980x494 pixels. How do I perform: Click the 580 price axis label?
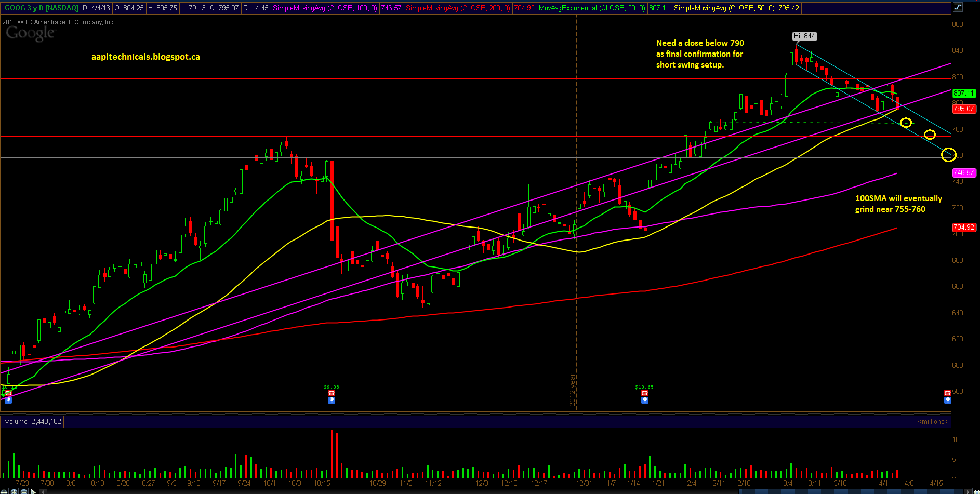(958, 391)
